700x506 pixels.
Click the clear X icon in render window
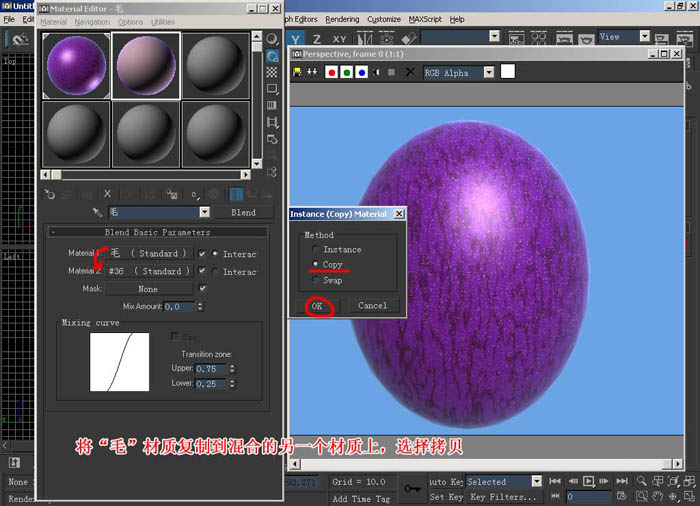point(409,72)
